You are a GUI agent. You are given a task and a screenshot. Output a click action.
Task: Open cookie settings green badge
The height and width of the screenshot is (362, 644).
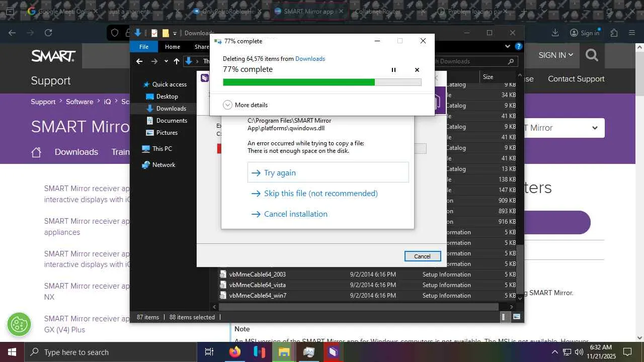point(19,325)
